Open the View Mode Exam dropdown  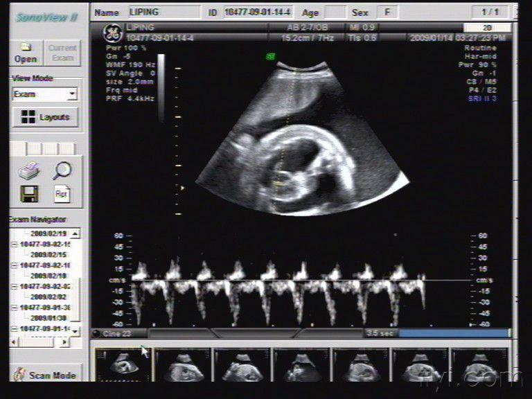(72, 94)
